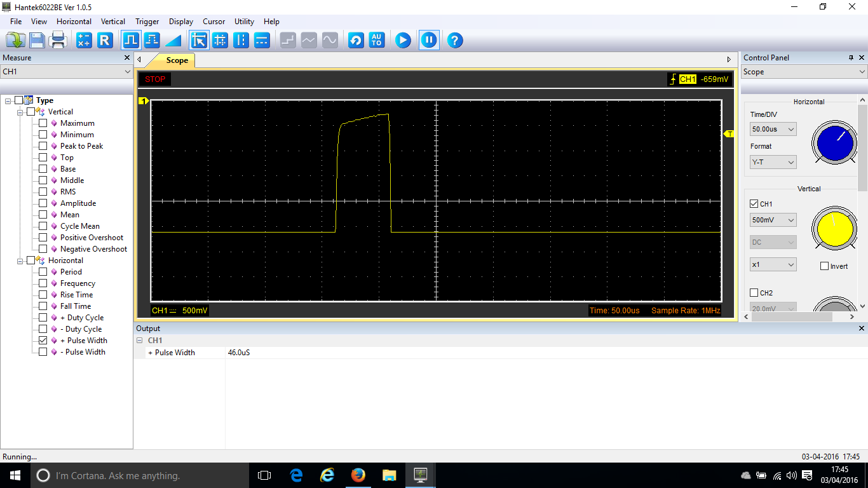Open the Utility menu
Viewport: 868px width, 488px height.
pyautogui.click(x=245, y=22)
